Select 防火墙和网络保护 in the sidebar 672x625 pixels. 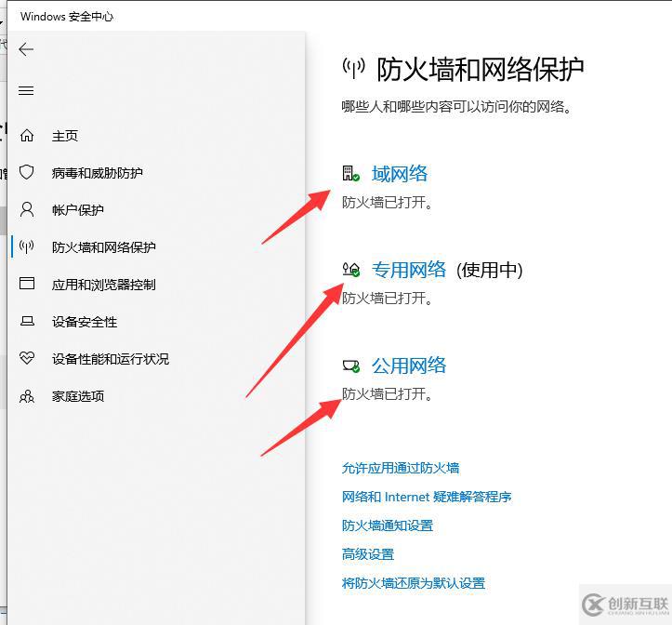click(x=104, y=247)
